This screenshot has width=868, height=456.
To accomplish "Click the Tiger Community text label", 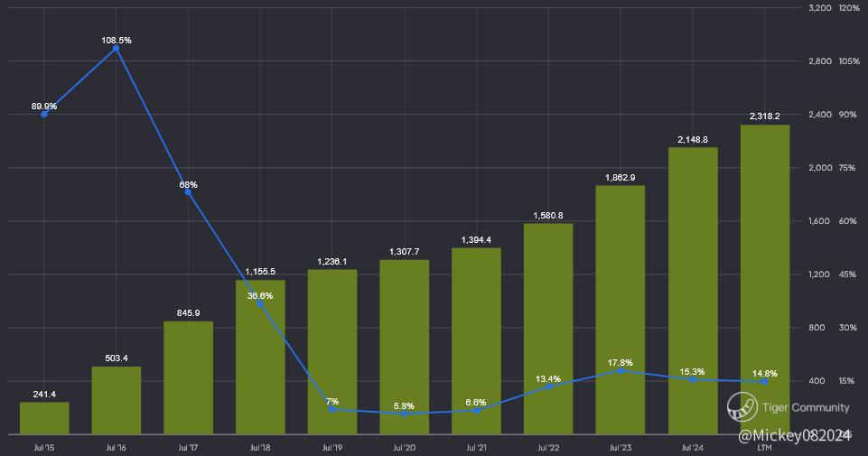I will click(x=806, y=408).
